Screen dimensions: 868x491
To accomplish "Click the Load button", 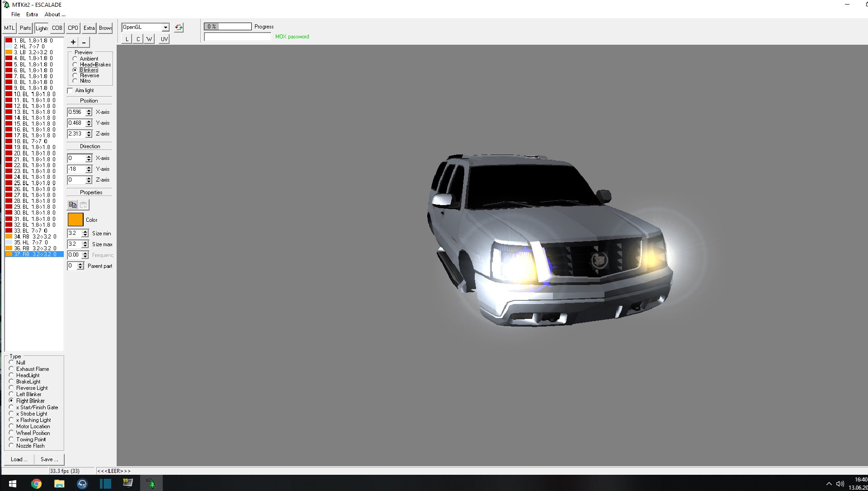I will (x=19, y=459).
